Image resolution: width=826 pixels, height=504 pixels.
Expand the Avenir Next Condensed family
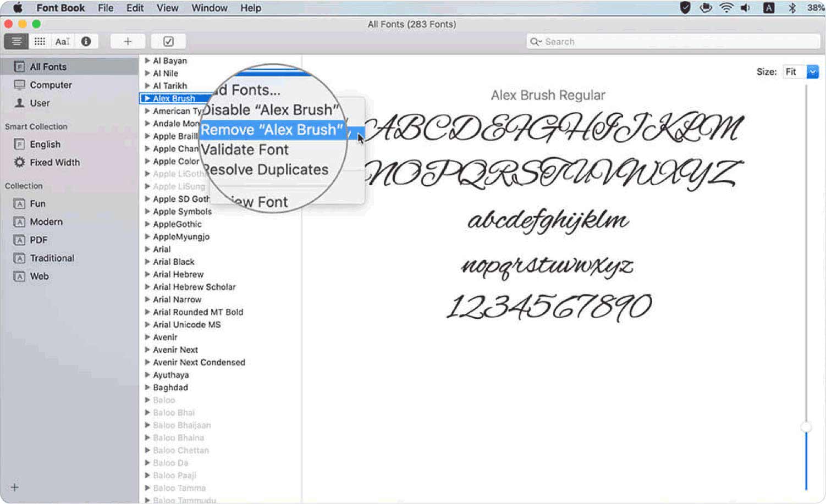click(x=147, y=362)
